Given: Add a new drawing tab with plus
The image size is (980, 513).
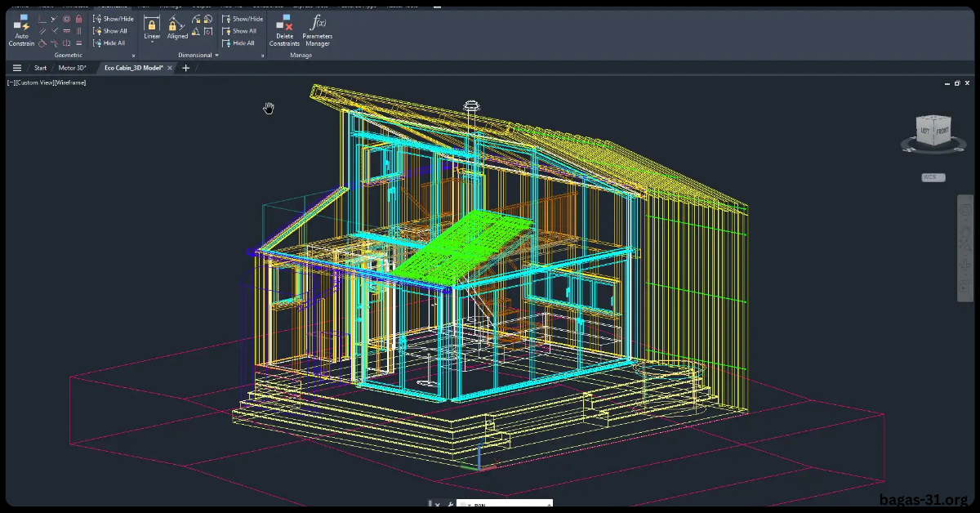Looking at the screenshot, I should 185,68.
